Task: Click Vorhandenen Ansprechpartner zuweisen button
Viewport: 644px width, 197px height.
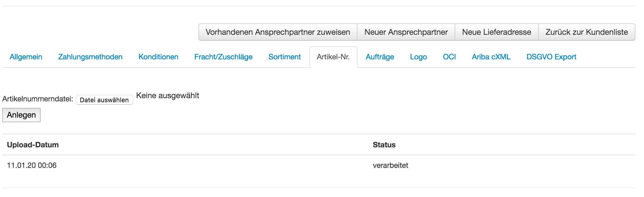Action: 278,32
